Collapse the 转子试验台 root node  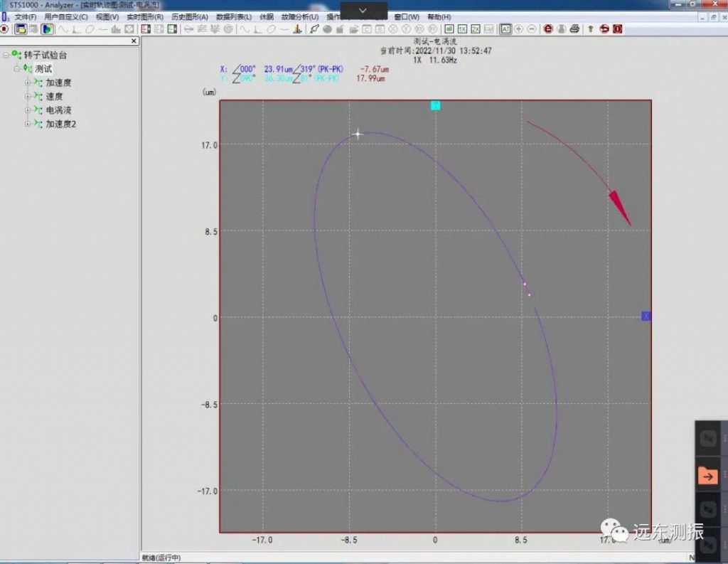[6, 55]
